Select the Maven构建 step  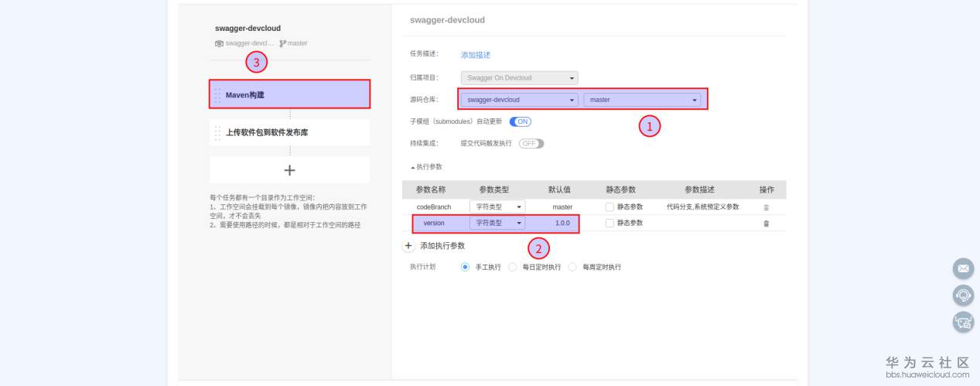pos(289,95)
